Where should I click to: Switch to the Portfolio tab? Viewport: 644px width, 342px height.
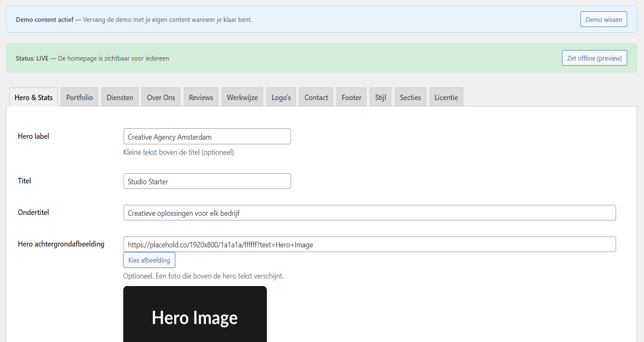coord(79,98)
